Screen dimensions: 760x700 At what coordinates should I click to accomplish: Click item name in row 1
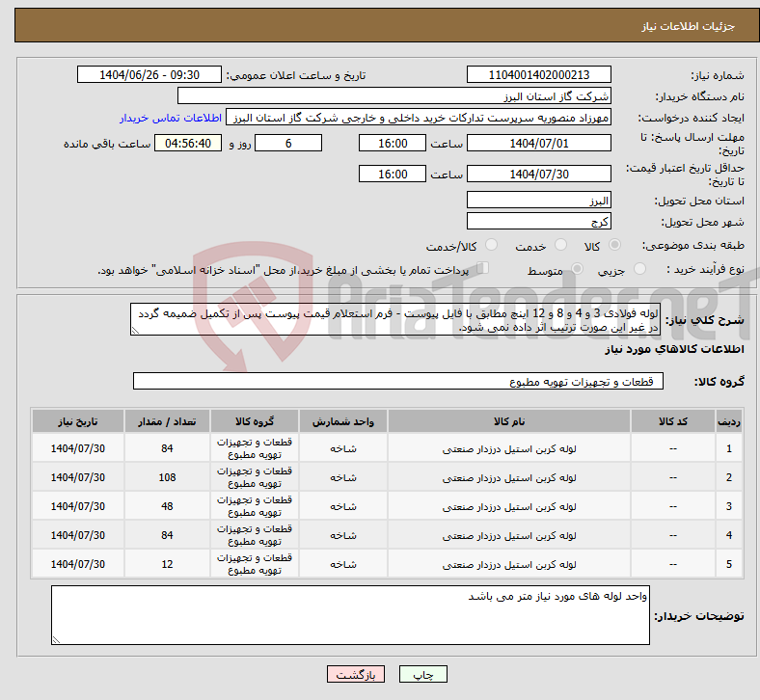[509, 449]
